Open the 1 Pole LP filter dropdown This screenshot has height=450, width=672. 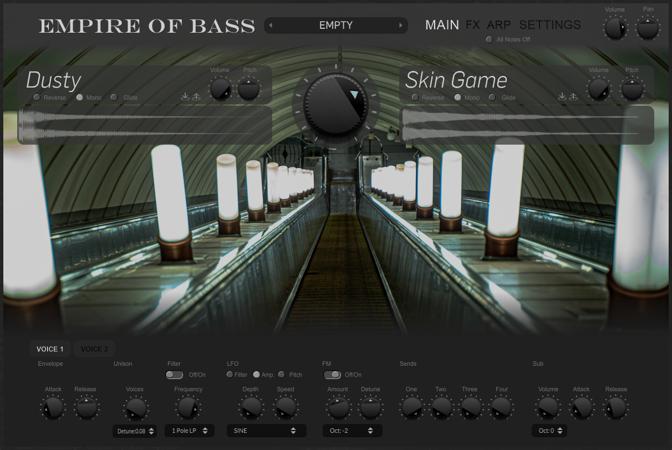(x=191, y=431)
